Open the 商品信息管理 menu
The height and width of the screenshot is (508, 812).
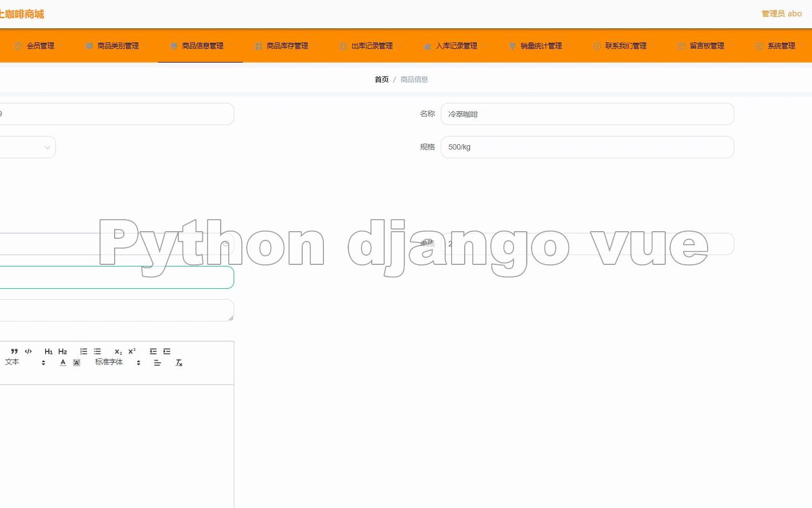[x=201, y=46]
